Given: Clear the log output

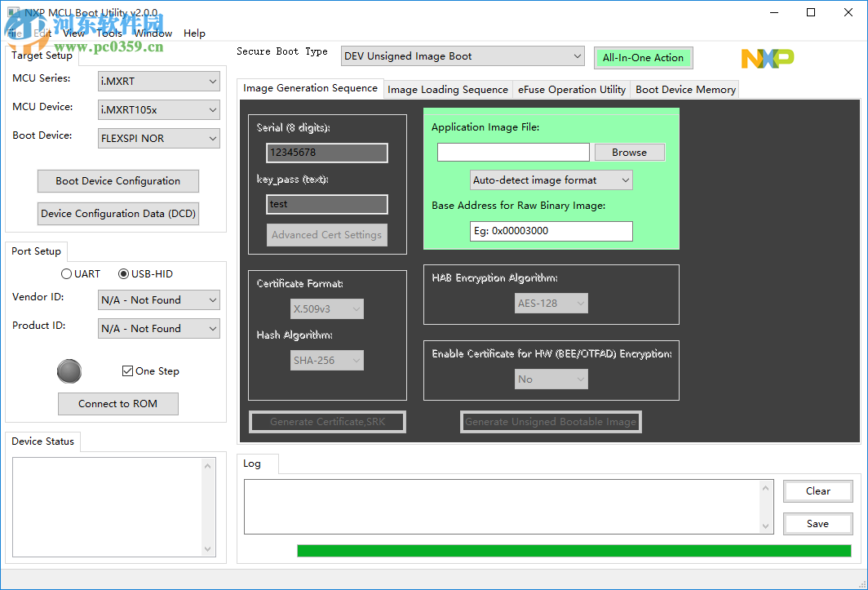Looking at the screenshot, I should click(817, 490).
